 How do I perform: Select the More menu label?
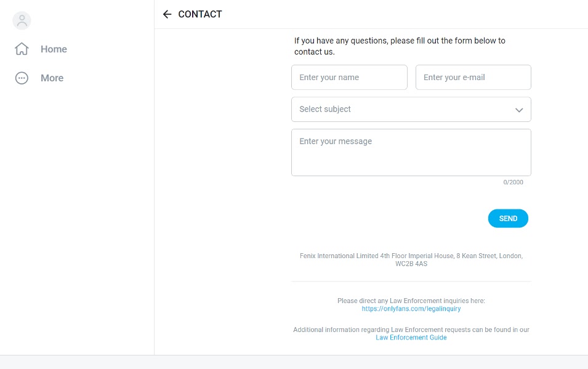pos(52,78)
